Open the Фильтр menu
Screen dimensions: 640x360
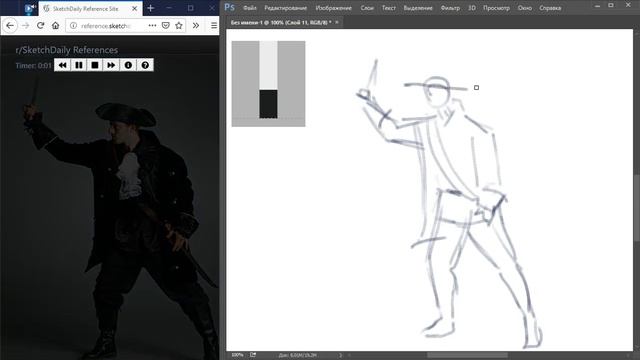450,8
